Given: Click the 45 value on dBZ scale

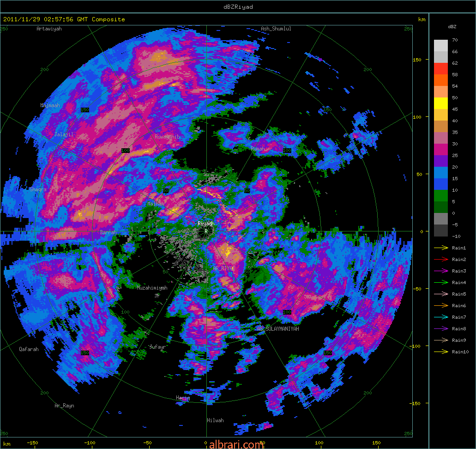Looking at the screenshot, I should [455, 109].
